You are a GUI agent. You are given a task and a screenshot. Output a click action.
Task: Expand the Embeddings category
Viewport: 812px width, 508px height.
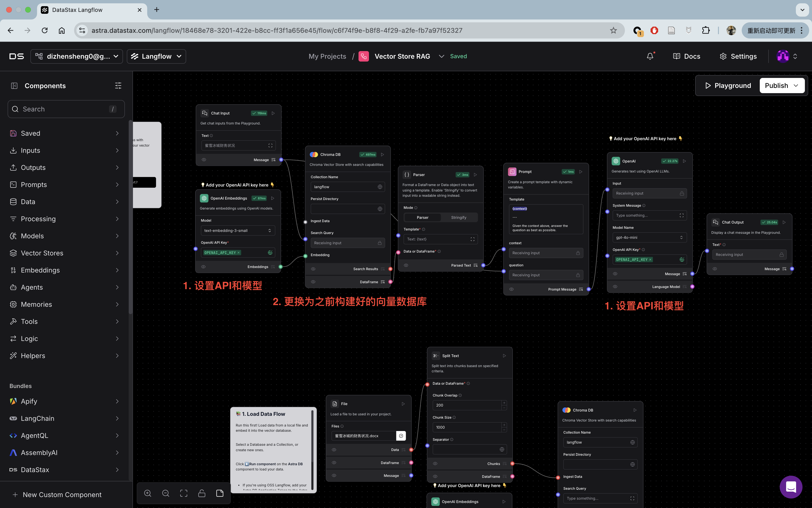(x=65, y=270)
